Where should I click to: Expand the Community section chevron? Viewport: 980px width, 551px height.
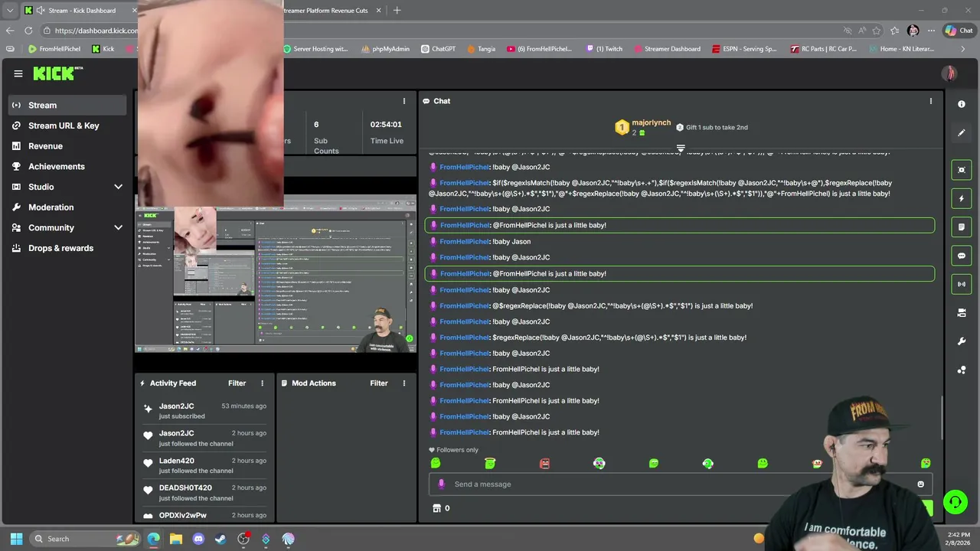tap(118, 227)
